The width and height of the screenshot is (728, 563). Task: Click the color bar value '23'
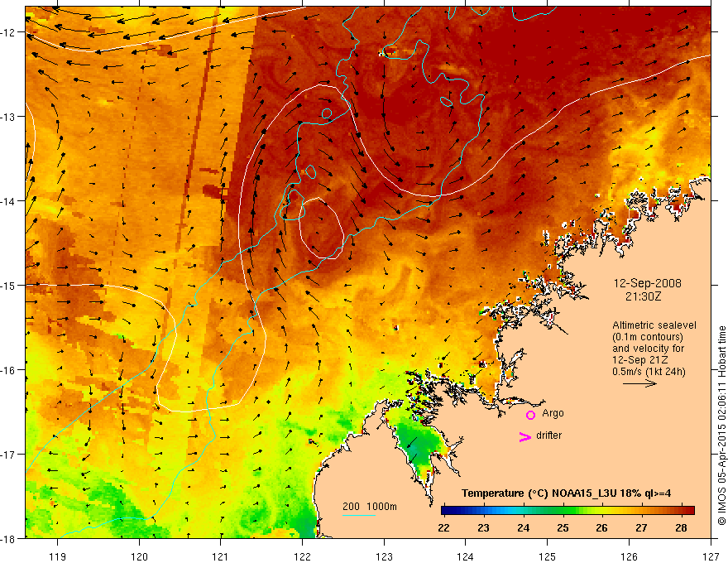point(483,528)
